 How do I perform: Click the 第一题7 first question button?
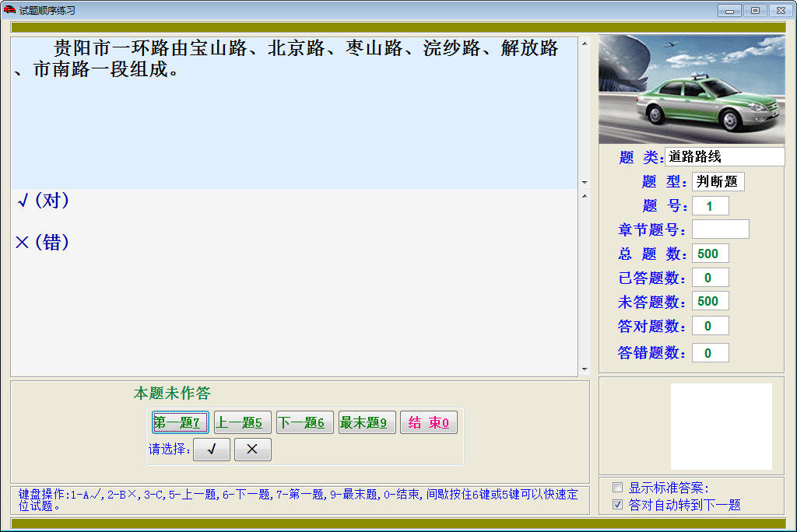tap(181, 422)
